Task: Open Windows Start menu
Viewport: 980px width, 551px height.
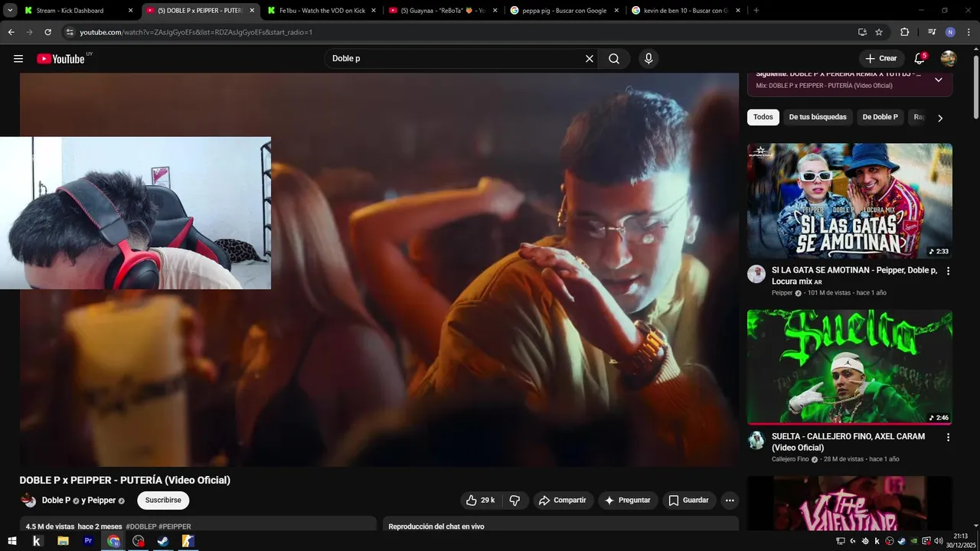Action: click(x=12, y=541)
